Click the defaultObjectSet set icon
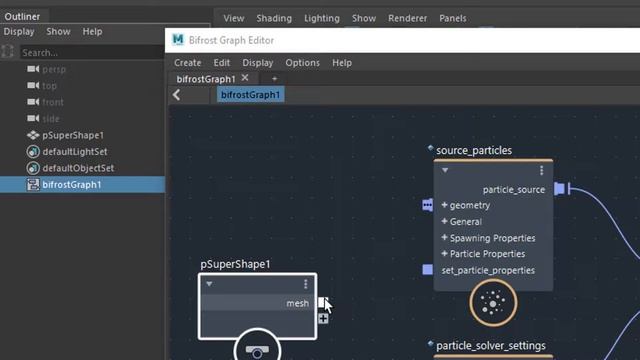This screenshot has width=640, height=360. tap(33, 168)
